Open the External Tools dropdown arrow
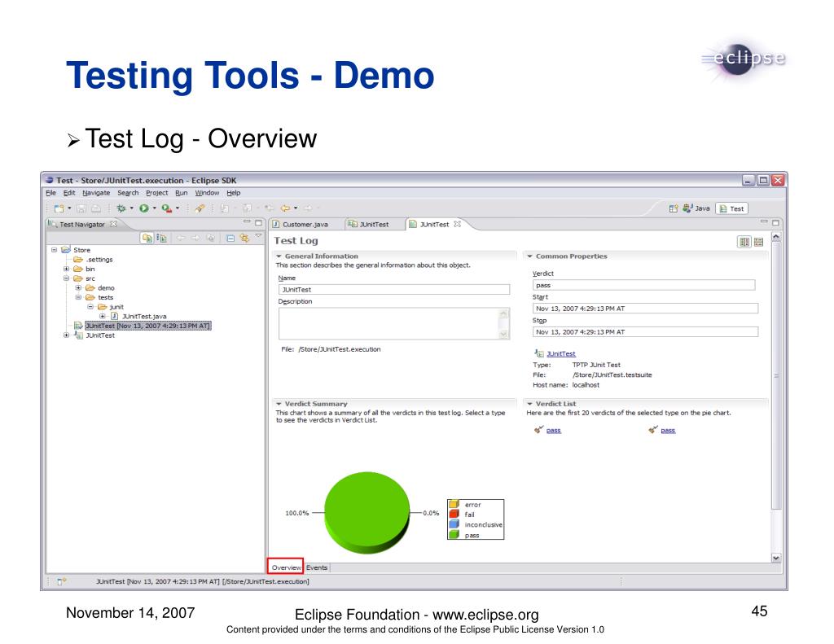834x644 pixels. [178, 208]
